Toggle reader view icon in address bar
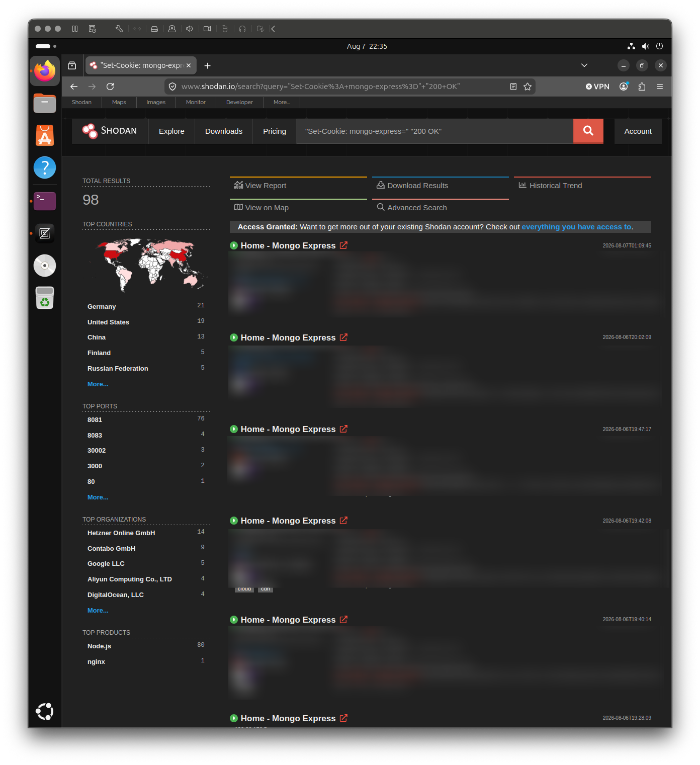Image resolution: width=700 pixels, height=765 pixels. [x=513, y=87]
